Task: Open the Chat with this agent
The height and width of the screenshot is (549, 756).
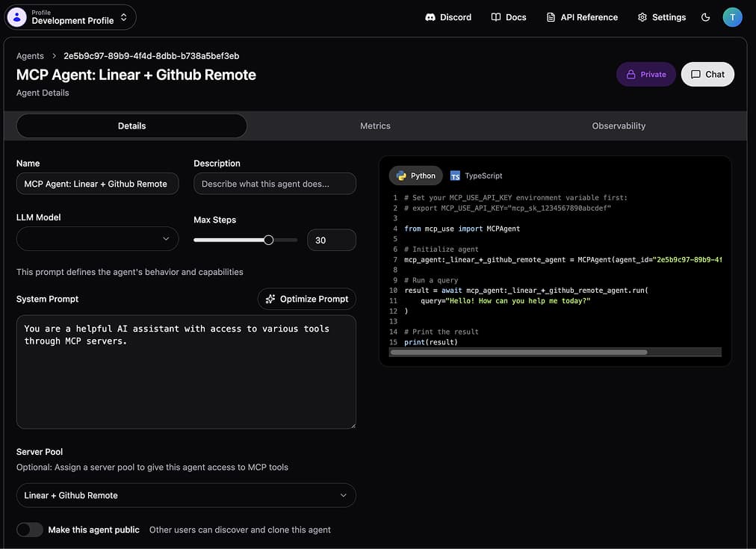Action: [707, 74]
